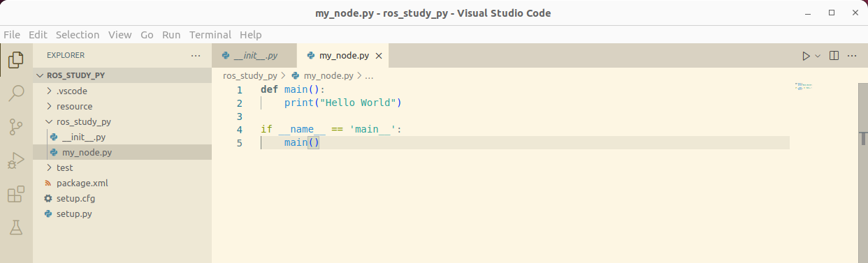Collapse the ros_study_py subfolder
The width and height of the screenshot is (868, 263).
tap(122, 121)
